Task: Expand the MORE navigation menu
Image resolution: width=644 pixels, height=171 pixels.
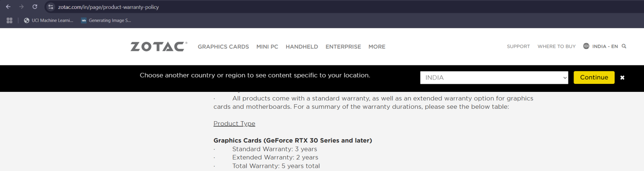Action: tap(377, 47)
